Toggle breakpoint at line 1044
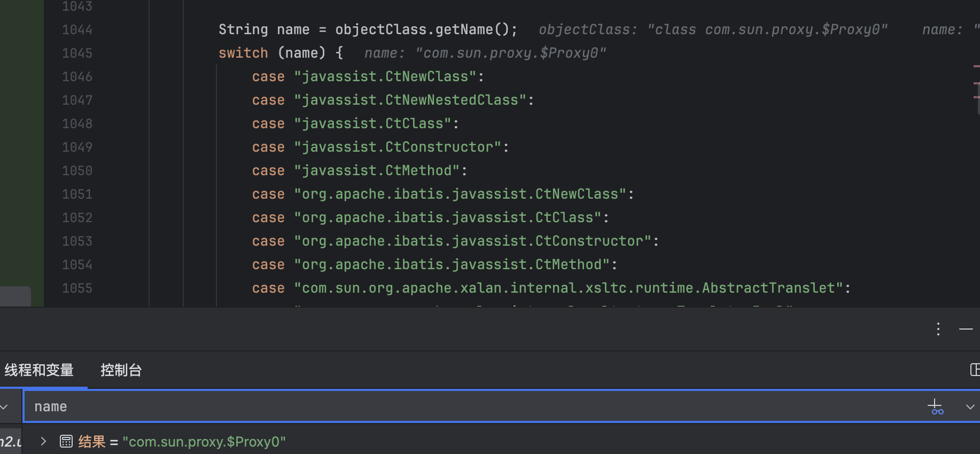This screenshot has height=454, width=980. tap(77, 30)
